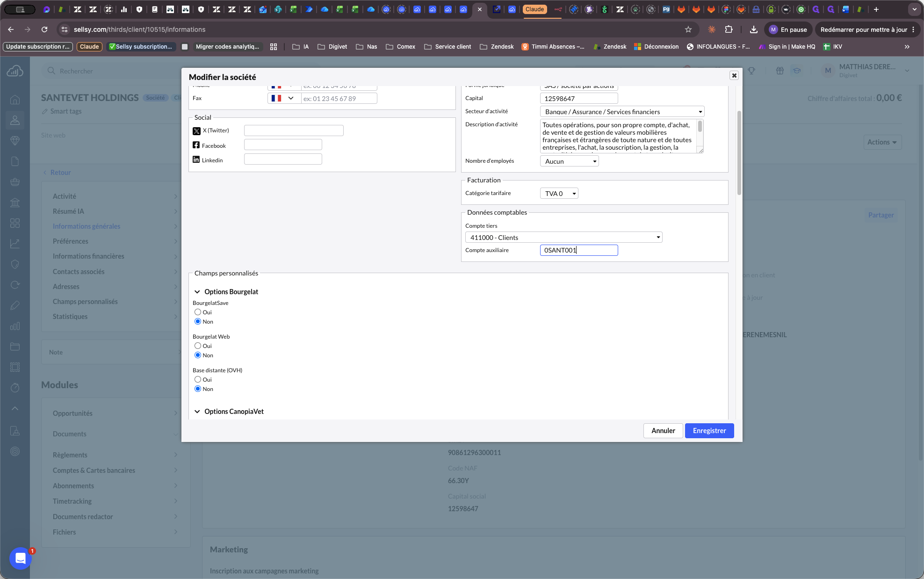Open the folder icon in left sidebar
Screen dimensions: 924x579
point(15,347)
